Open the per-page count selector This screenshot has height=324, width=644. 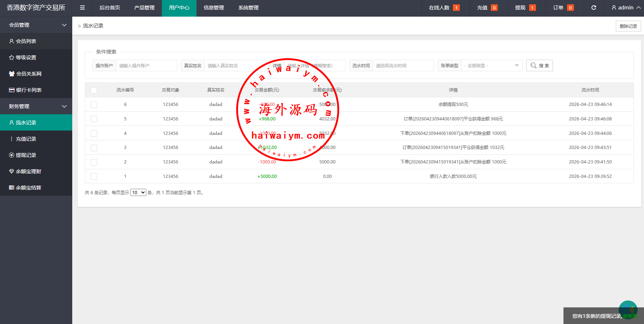(138, 192)
